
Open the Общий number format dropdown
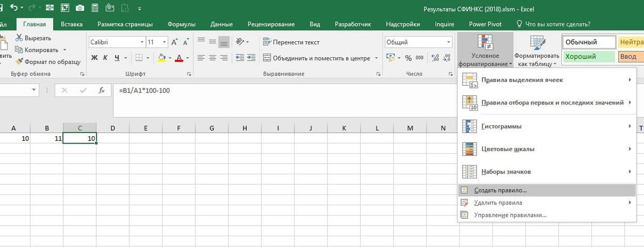[x=449, y=42]
